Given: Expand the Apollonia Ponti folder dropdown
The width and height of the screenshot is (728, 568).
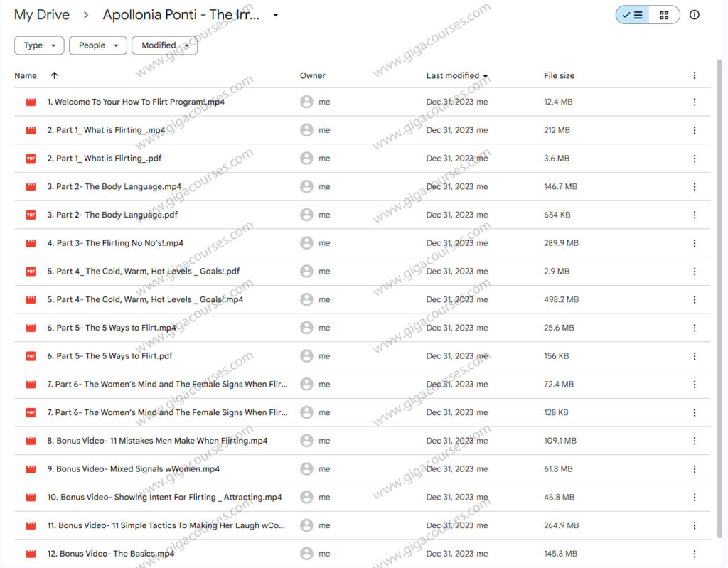Looking at the screenshot, I should point(276,15).
